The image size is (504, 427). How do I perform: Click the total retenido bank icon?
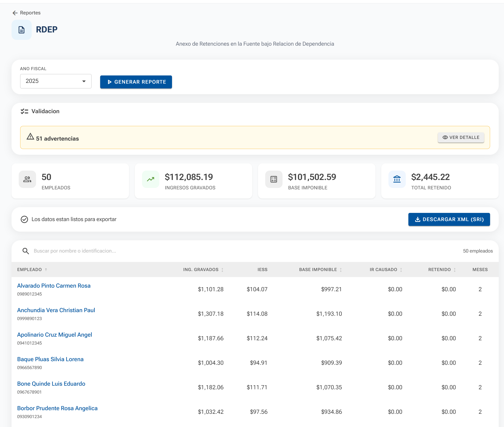[397, 179]
